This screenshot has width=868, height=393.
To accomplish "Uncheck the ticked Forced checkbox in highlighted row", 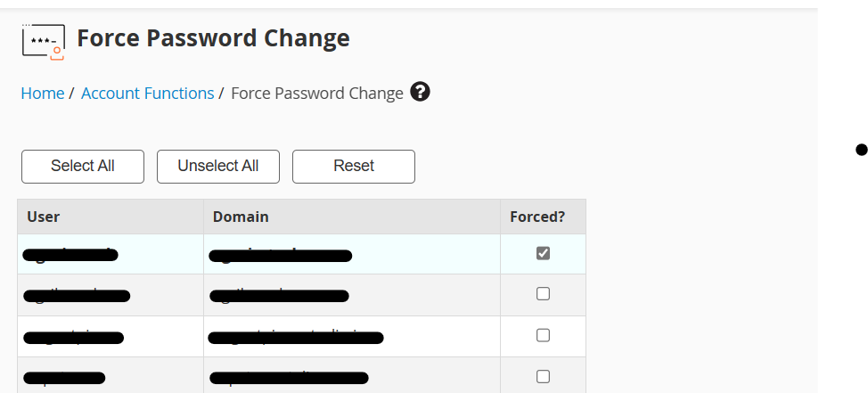I will tap(543, 253).
